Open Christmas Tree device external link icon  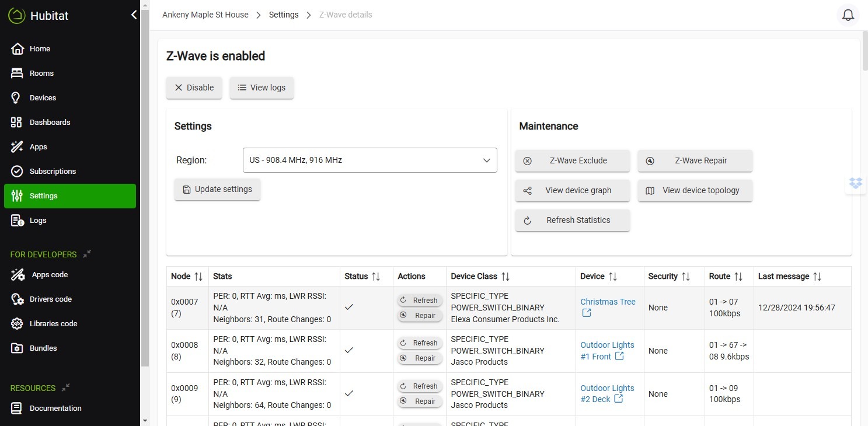pyautogui.click(x=587, y=313)
